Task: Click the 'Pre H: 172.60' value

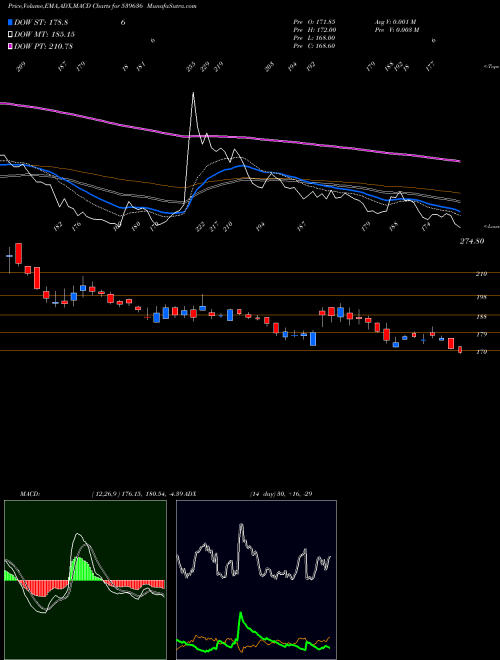Action: 314,30
